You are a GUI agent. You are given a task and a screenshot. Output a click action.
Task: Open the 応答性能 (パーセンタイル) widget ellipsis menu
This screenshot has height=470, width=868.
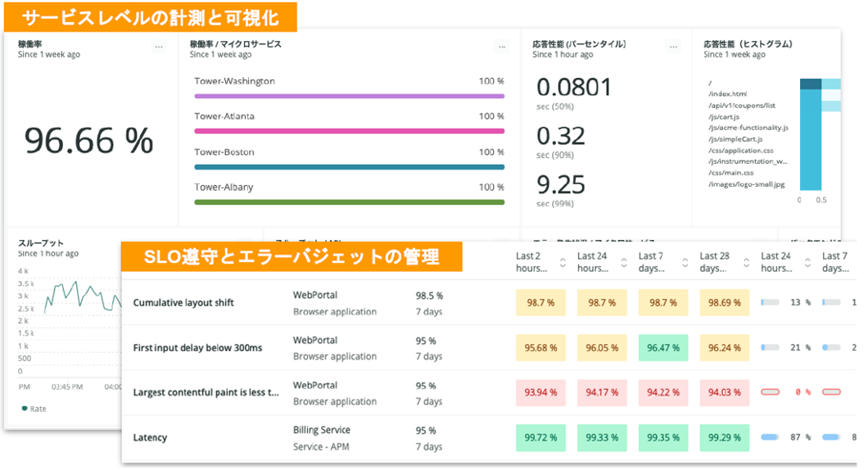pos(672,47)
